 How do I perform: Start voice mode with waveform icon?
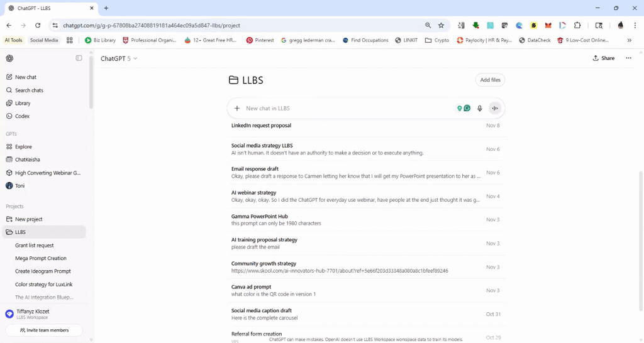tap(495, 108)
